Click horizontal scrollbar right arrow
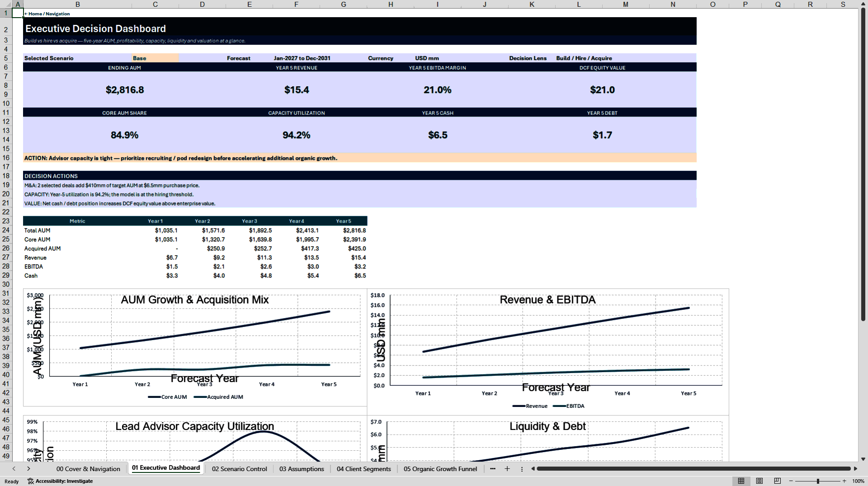Image resolution: width=868 pixels, height=486 pixels. 855,469
